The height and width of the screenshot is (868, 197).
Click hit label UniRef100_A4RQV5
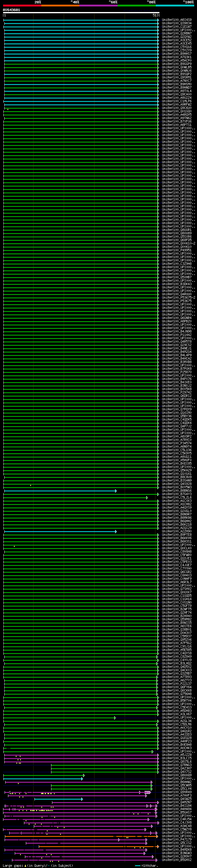(x=176, y=115)
